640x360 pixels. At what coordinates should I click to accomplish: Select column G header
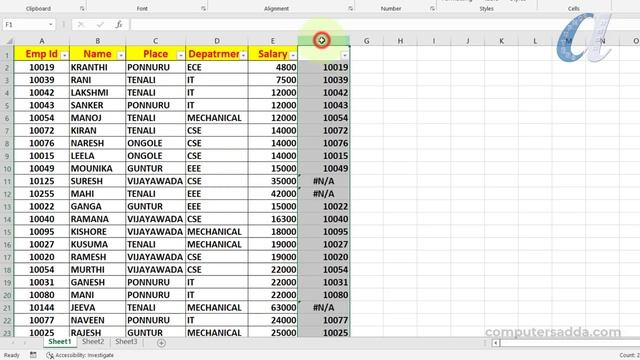click(x=367, y=41)
